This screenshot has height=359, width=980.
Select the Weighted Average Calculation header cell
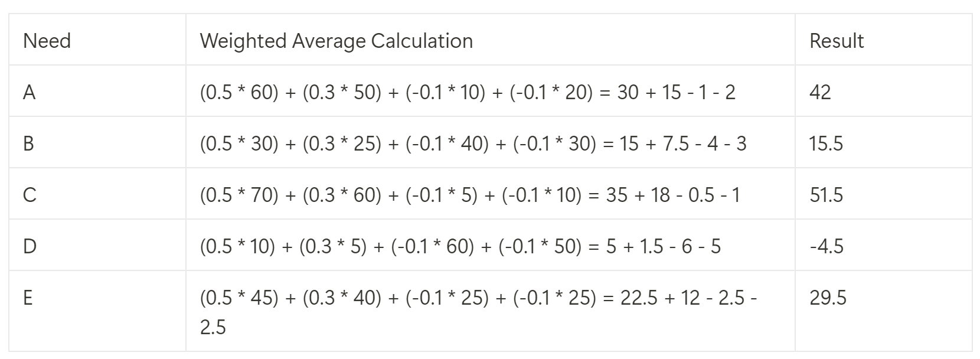491,40
